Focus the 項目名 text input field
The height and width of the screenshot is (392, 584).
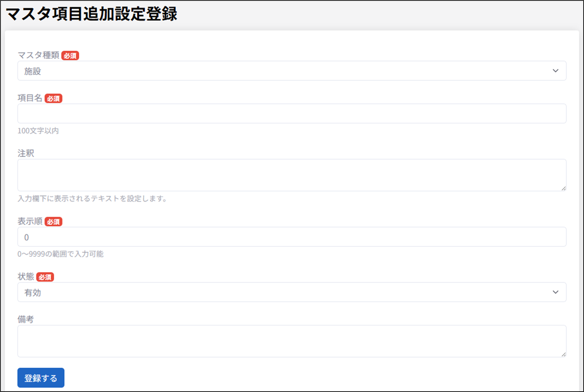(292, 114)
